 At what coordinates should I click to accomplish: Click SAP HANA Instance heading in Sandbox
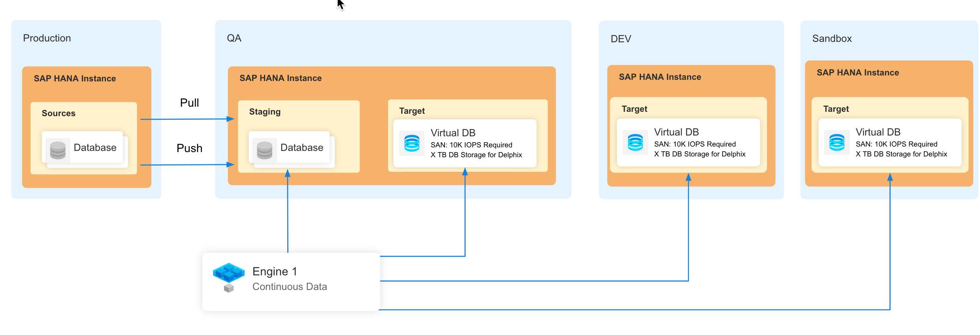(x=857, y=73)
